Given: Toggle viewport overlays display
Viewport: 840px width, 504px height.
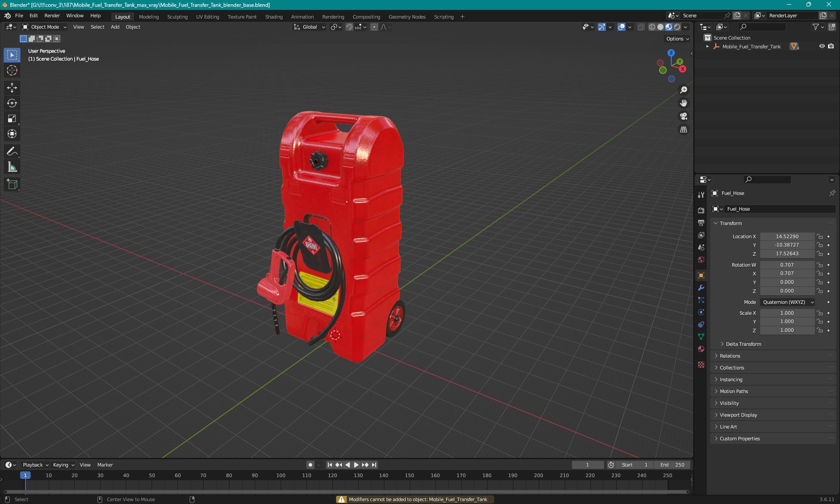Looking at the screenshot, I should pyautogui.click(x=621, y=27).
